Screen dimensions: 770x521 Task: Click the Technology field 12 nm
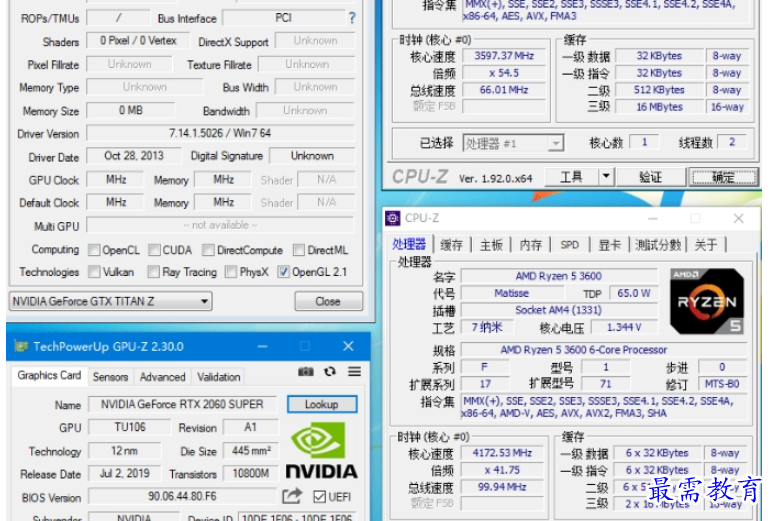click(124, 450)
